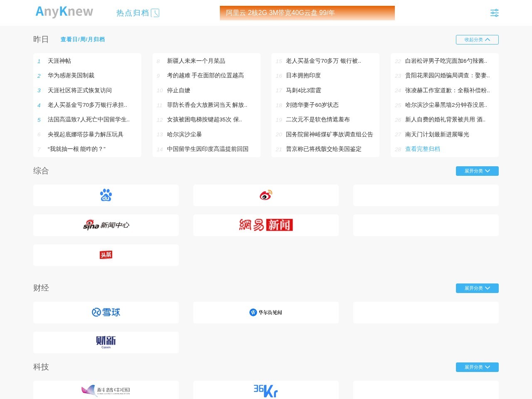Image resolution: width=532 pixels, height=399 pixels.
Task: Open headline 哈尔滨沙尘暴
Action: pos(185,134)
